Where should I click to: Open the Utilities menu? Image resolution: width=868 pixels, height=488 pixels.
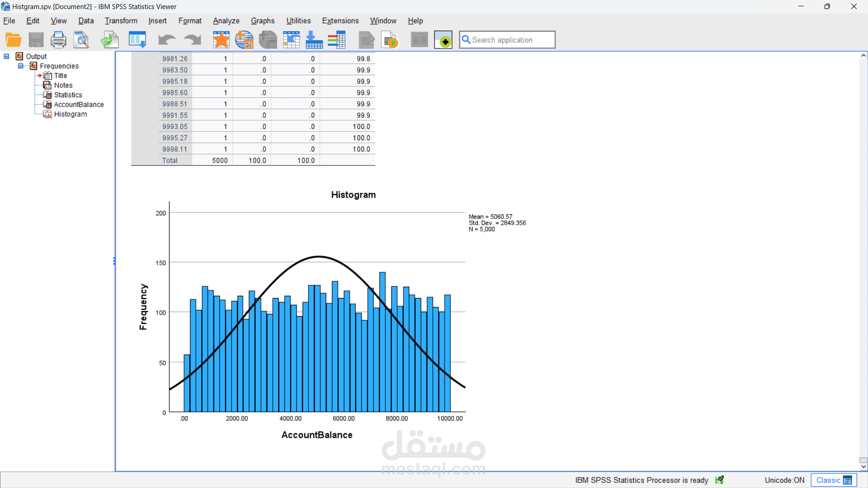tap(299, 21)
